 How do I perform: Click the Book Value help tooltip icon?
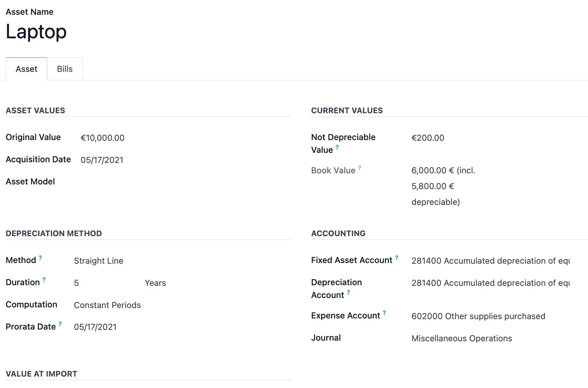(x=360, y=167)
